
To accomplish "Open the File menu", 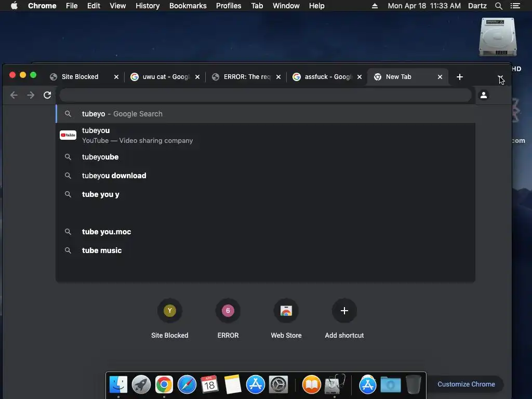I will pos(72,6).
